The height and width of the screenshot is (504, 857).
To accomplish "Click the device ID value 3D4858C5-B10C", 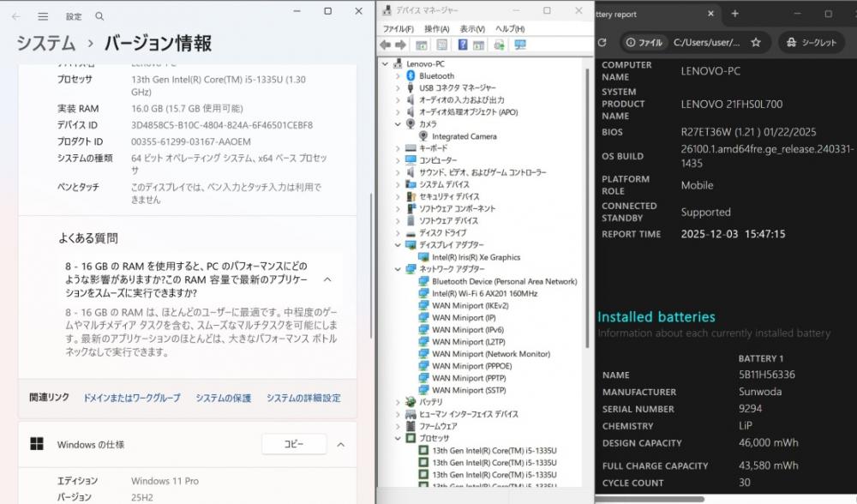I will click(222, 124).
